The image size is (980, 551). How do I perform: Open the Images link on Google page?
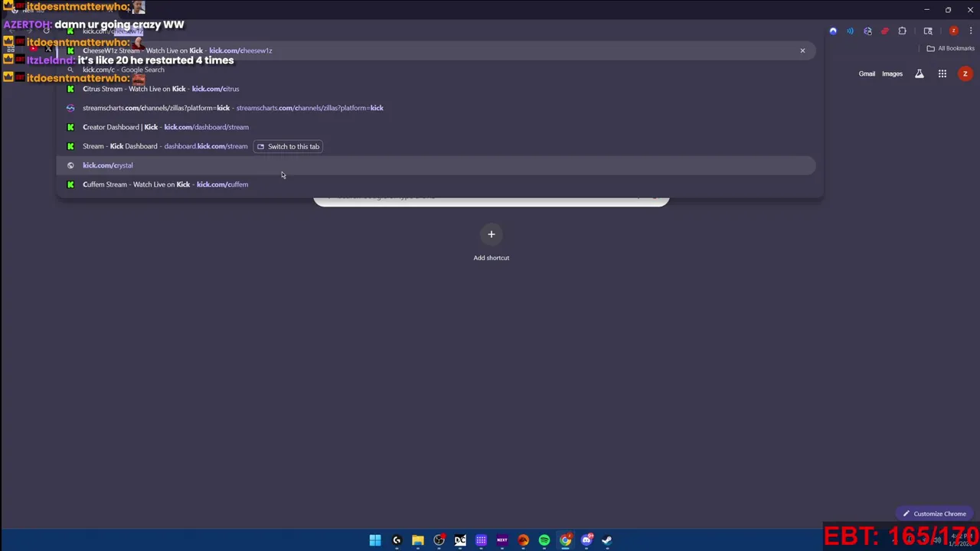892,74
